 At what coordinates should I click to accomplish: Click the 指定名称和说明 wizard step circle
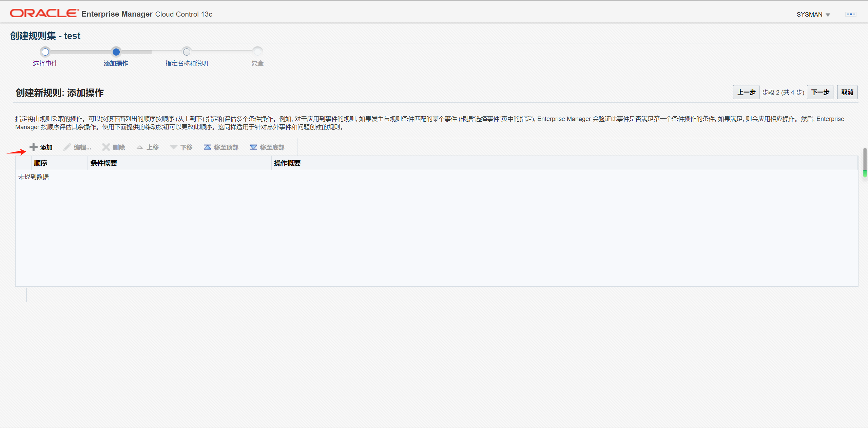pos(187,52)
